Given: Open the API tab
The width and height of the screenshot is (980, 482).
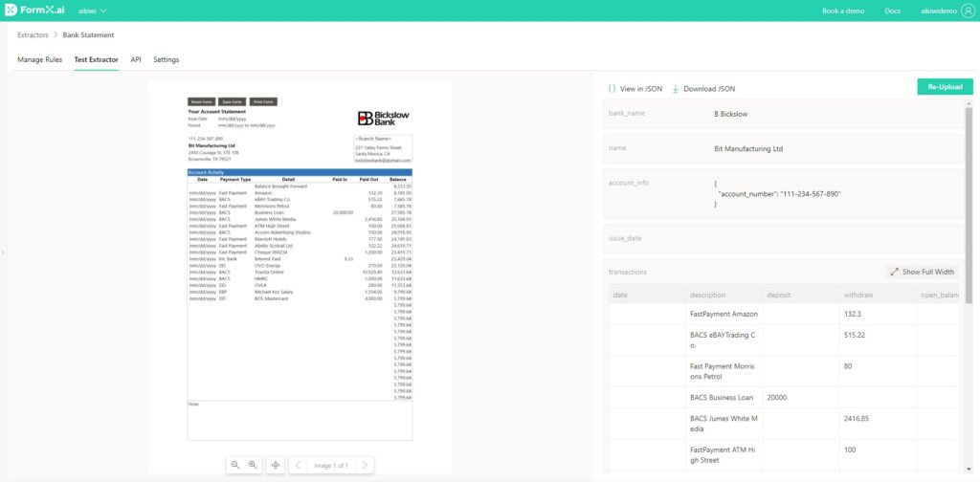Looking at the screenshot, I should click(x=136, y=60).
